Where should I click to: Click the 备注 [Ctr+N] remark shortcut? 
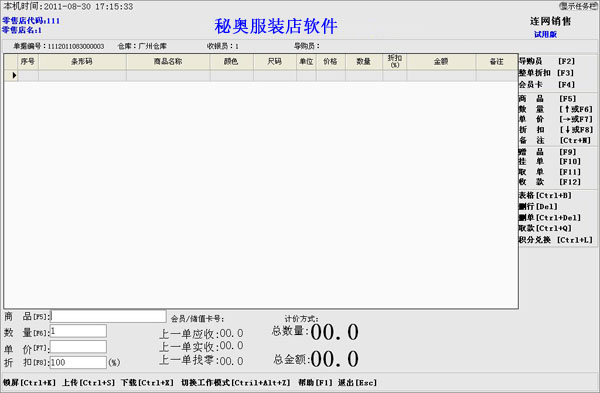click(555, 140)
